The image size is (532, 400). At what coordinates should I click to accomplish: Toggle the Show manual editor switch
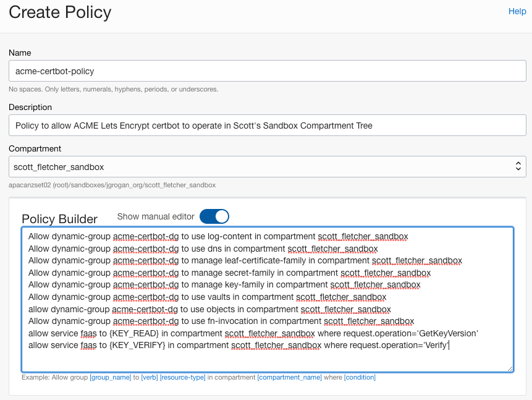[x=214, y=216]
